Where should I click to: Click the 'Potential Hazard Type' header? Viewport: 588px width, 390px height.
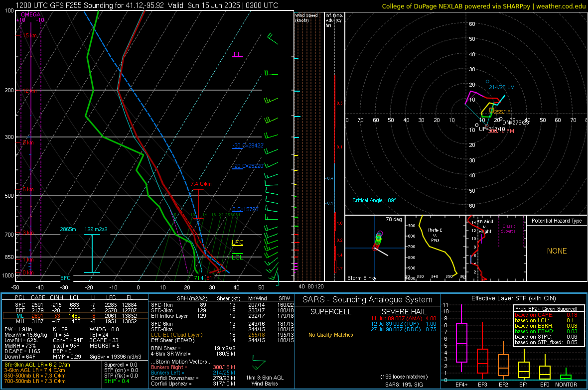click(x=557, y=221)
